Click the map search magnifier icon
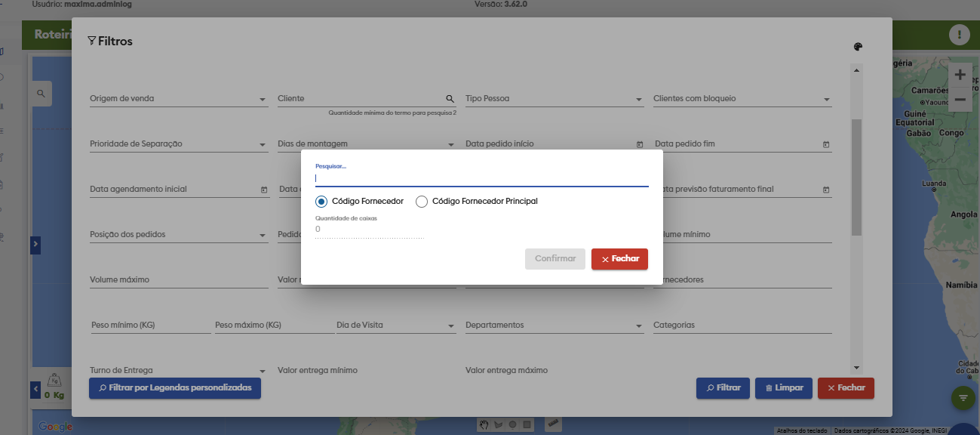Viewport: 980px width, 435px height. click(41, 94)
